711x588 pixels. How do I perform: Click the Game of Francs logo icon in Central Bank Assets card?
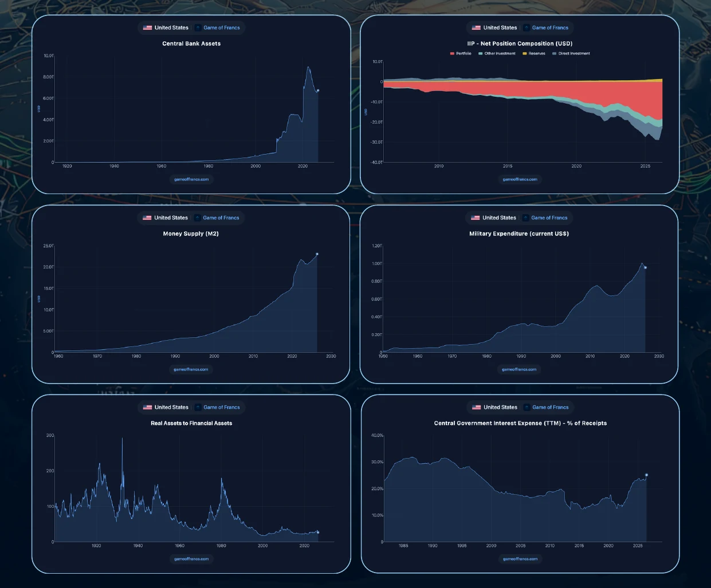point(198,27)
